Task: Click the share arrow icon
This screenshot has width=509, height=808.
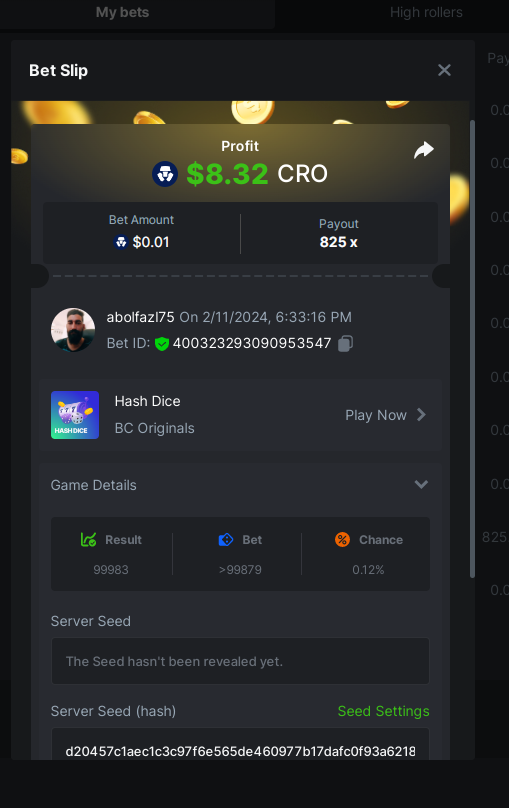Action: (423, 150)
